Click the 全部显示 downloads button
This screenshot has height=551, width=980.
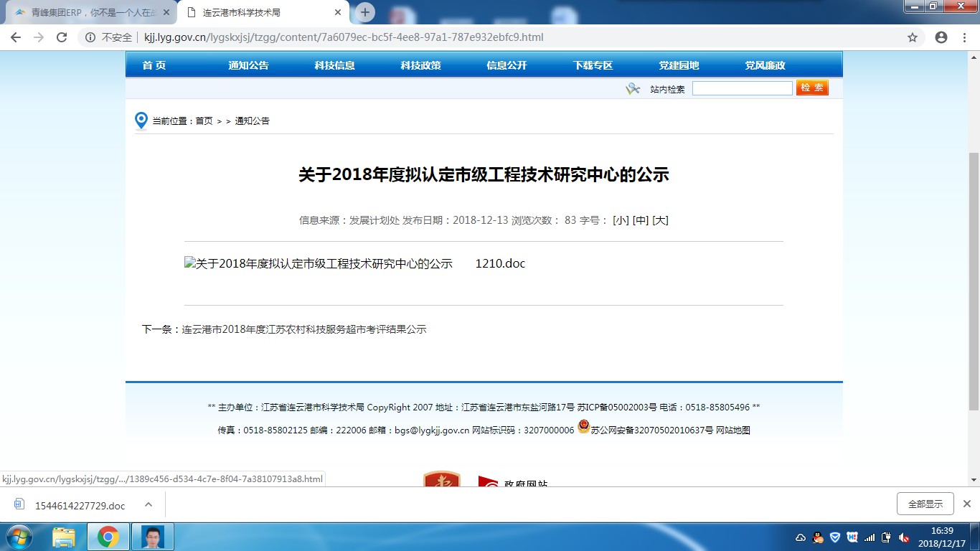(925, 504)
